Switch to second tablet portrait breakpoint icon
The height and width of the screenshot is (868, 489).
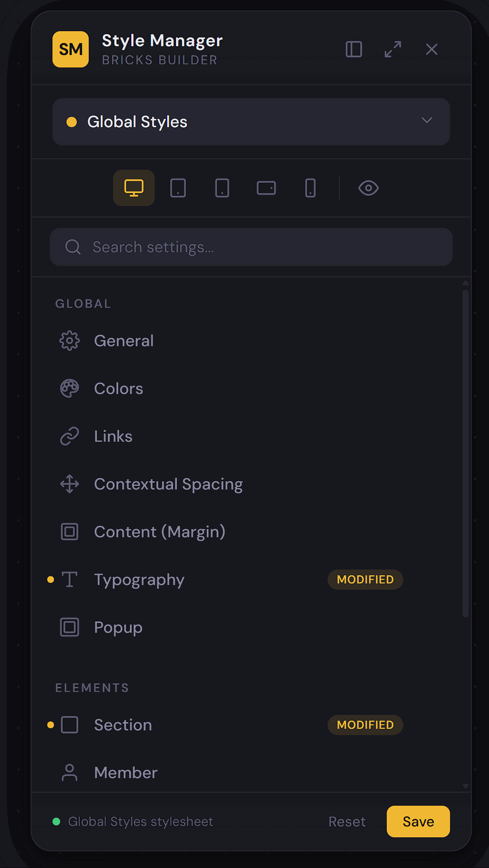(x=222, y=188)
